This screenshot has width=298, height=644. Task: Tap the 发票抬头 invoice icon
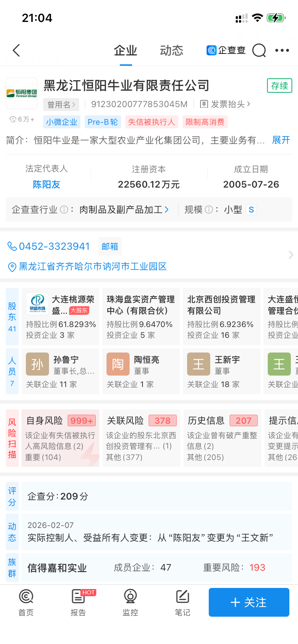coord(204,104)
